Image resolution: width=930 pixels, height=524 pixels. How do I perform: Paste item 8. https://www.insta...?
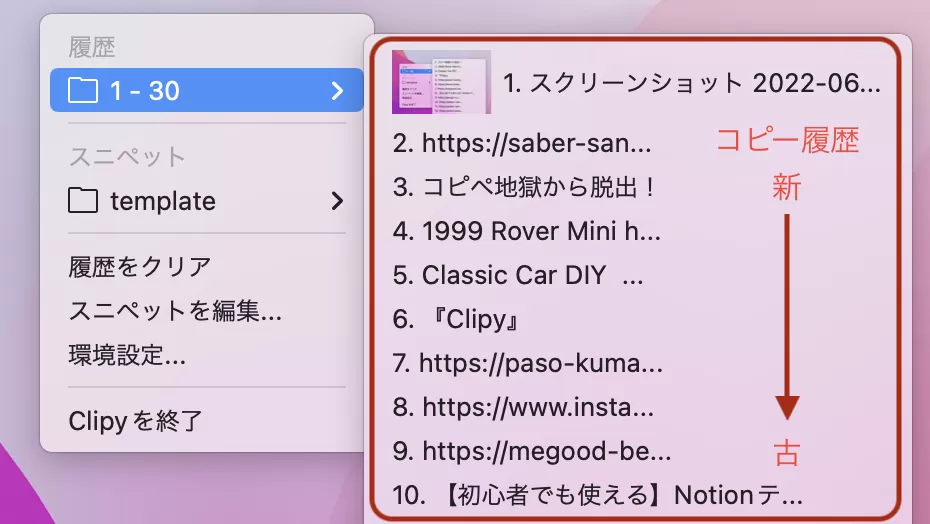click(523, 407)
